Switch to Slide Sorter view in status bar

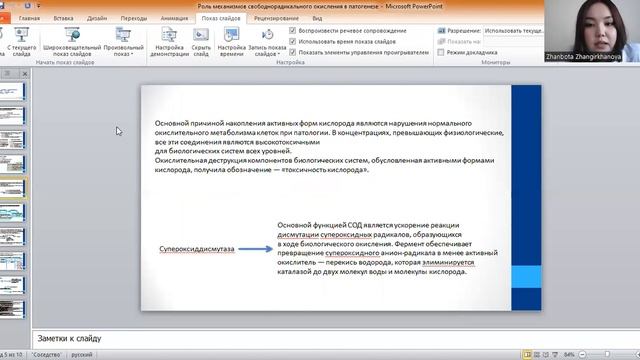pos(537,355)
